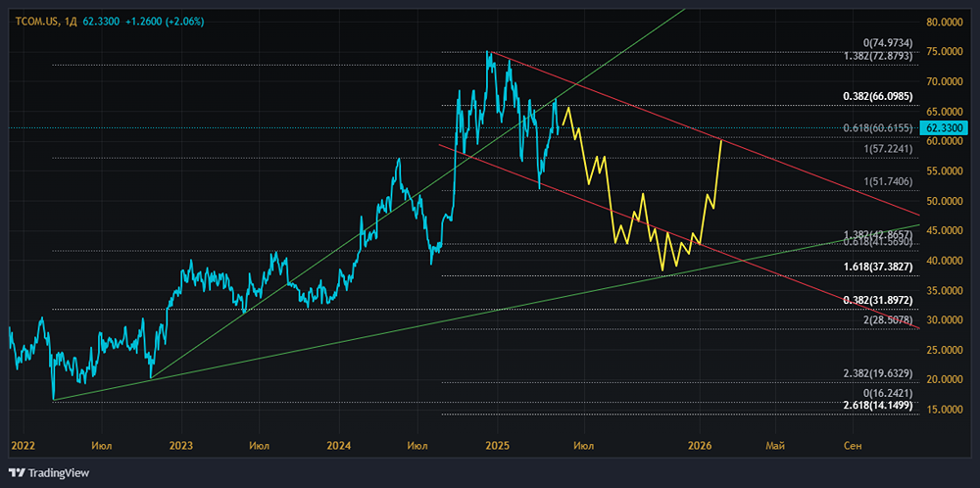This screenshot has width=980, height=488.
Task: Click the Май time axis label
Action: (x=775, y=446)
